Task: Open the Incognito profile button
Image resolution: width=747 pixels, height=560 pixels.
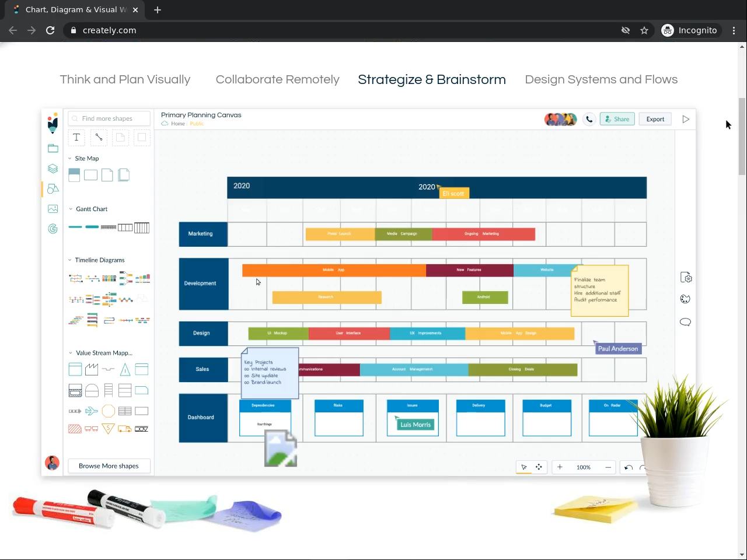Action: pos(690,30)
